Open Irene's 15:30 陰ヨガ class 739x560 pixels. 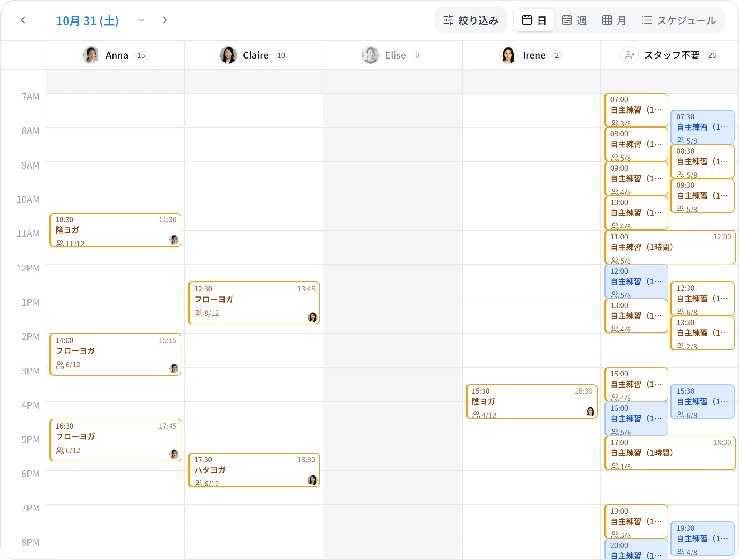click(x=532, y=401)
